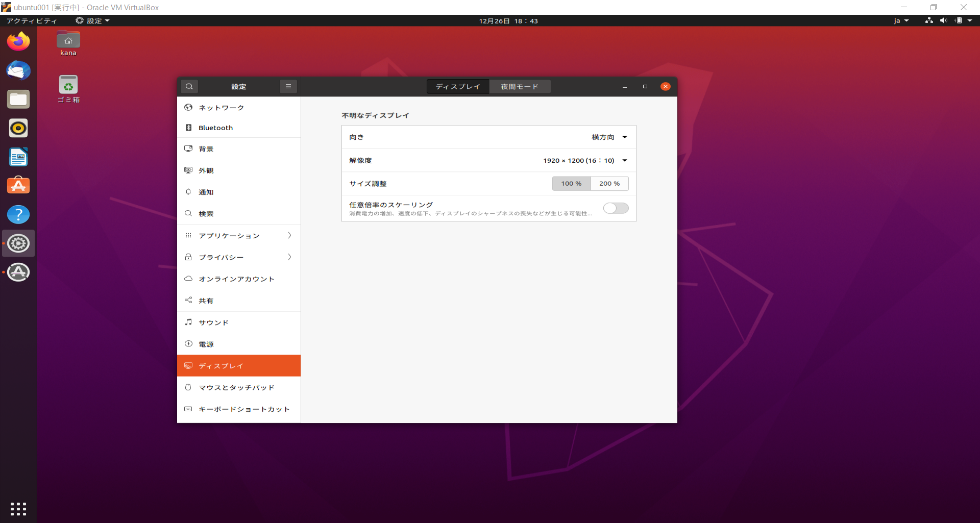980x523 pixels.
Task: Select the 200 % scale option
Action: tap(609, 184)
